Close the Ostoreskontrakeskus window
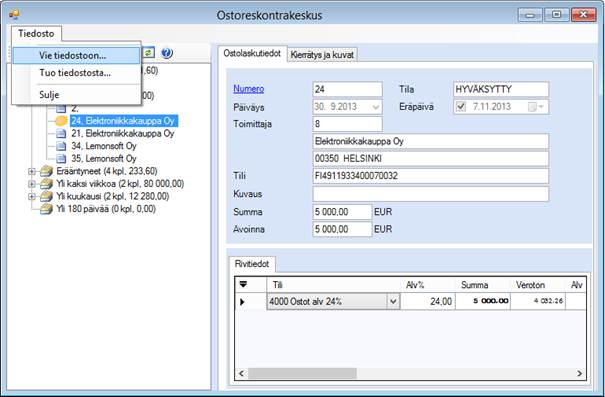Viewport: 605px width, 397px height. point(583,15)
